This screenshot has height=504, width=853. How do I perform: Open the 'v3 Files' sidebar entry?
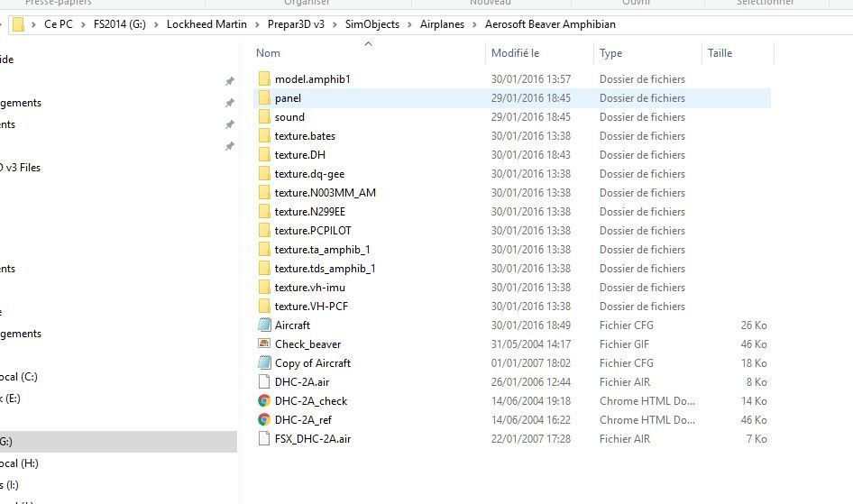[20, 168]
